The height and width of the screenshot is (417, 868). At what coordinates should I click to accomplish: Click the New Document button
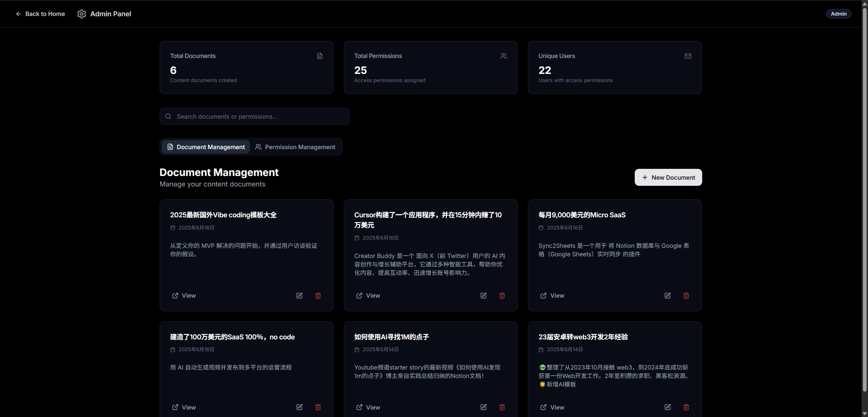pos(668,177)
